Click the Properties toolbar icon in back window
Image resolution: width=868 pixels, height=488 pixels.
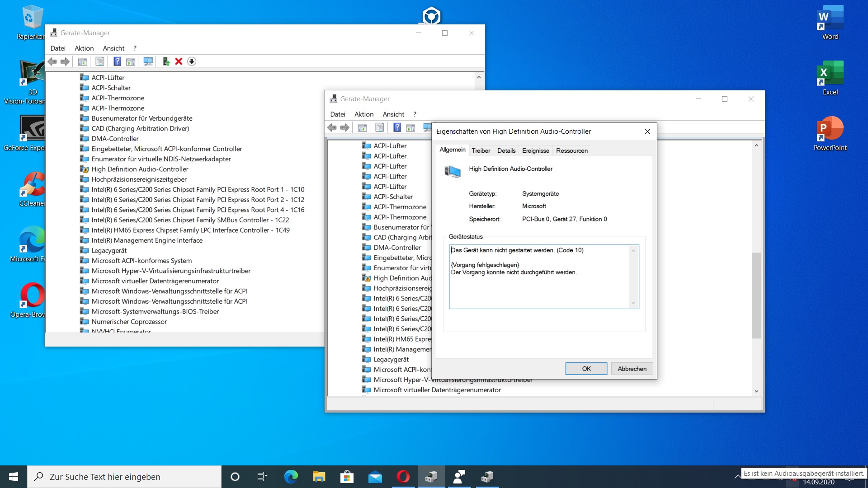pos(100,61)
